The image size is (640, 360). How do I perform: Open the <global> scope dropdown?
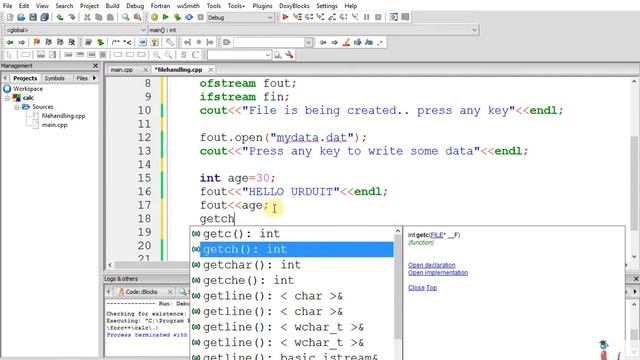click(x=75, y=30)
